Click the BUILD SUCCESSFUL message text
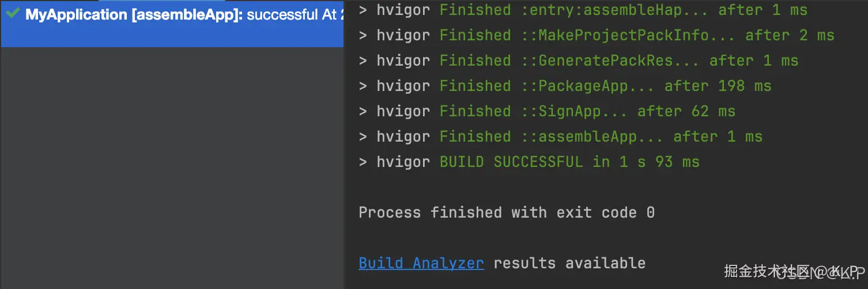This screenshot has width=868, height=289. click(x=569, y=162)
